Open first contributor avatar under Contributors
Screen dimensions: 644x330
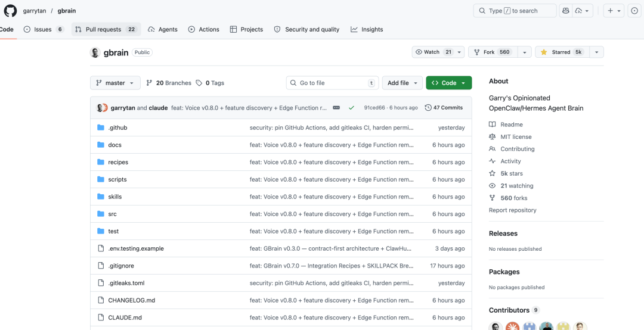[x=496, y=326]
